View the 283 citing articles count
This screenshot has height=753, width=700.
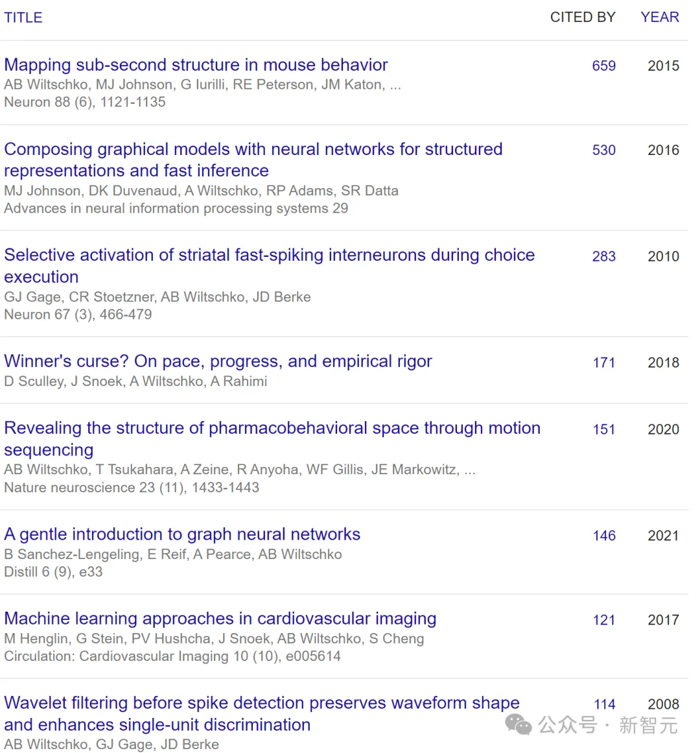click(x=603, y=256)
